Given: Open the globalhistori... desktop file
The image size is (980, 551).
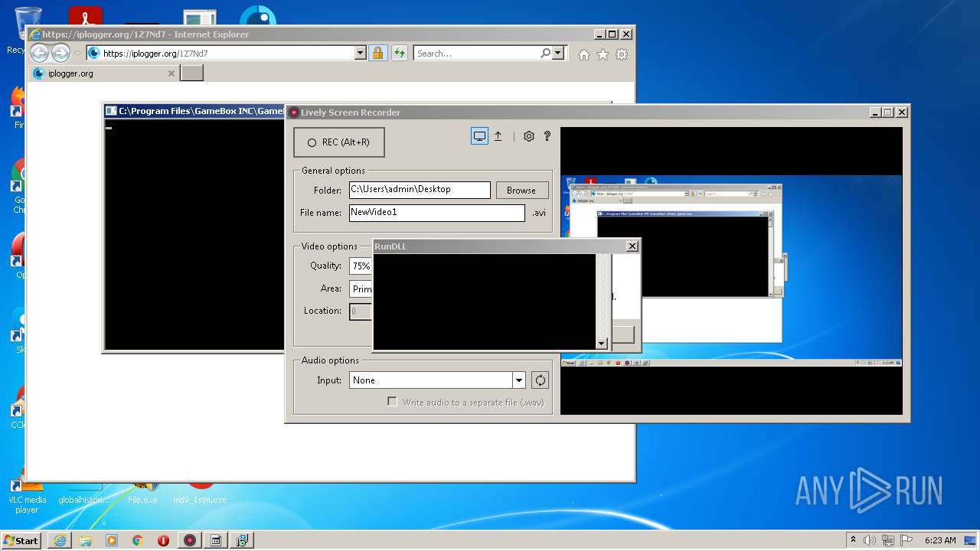Looking at the screenshot, I should tap(85, 494).
